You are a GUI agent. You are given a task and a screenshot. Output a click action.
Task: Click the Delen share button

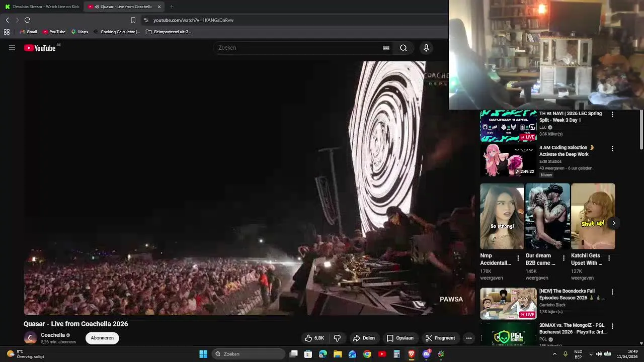(x=364, y=338)
